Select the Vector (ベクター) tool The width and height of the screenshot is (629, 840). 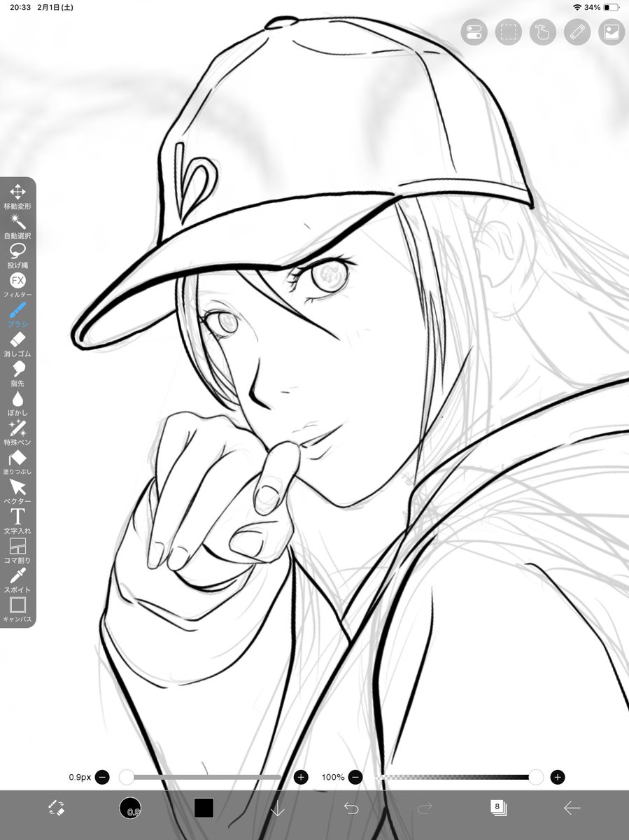[x=17, y=492]
